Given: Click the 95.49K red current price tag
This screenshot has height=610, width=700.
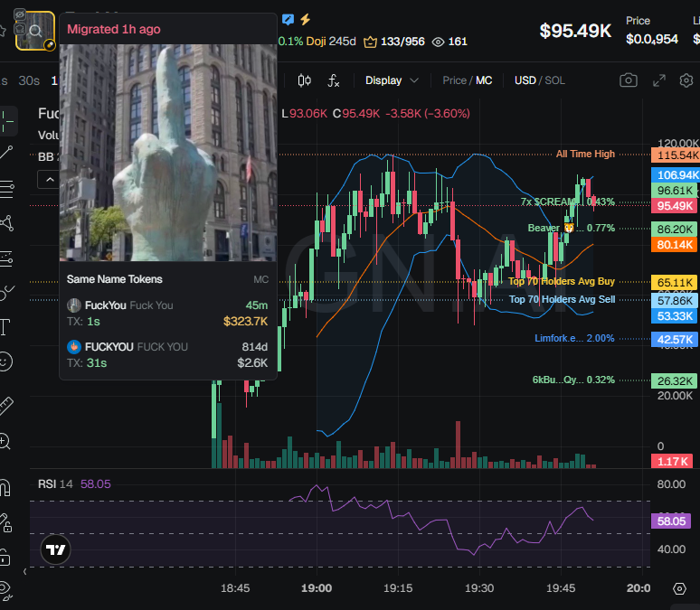Looking at the screenshot, I should point(675,206).
